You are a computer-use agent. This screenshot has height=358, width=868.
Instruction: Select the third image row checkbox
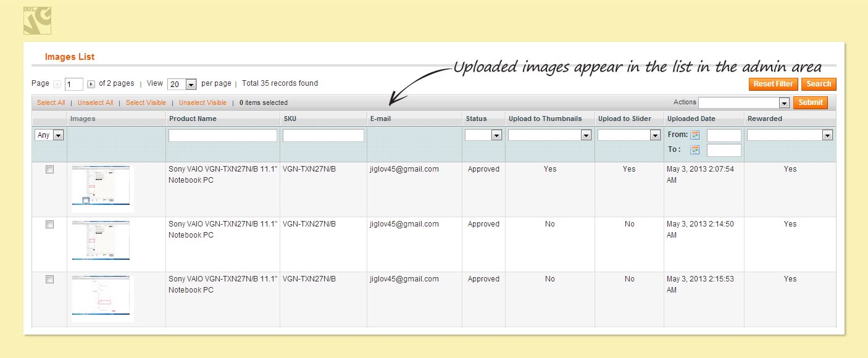click(x=49, y=280)
